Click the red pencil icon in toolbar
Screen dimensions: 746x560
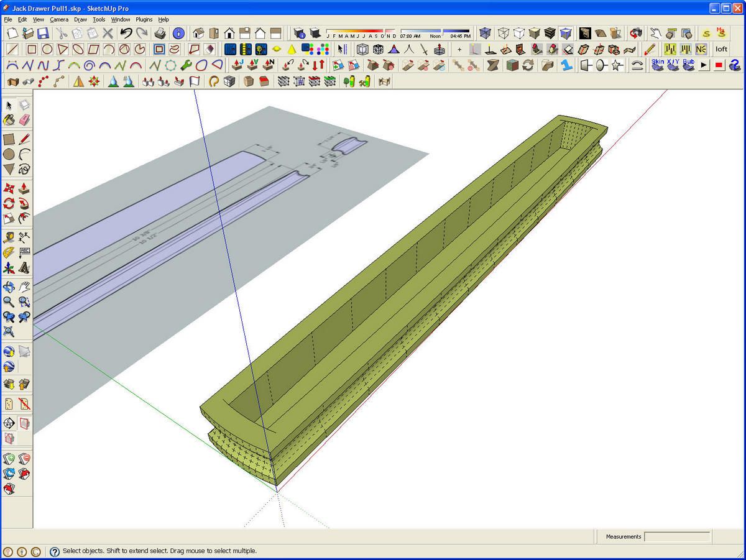(x=649, y=49)
